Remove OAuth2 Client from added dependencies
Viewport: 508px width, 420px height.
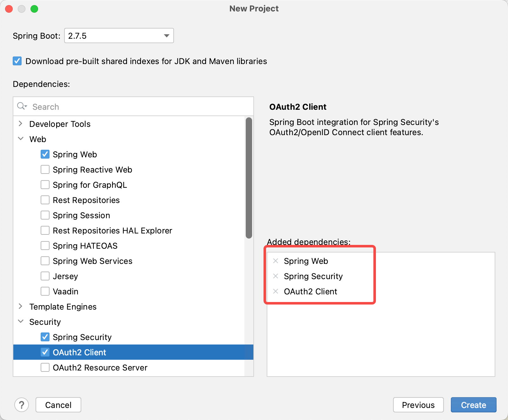tap(275, 291)
